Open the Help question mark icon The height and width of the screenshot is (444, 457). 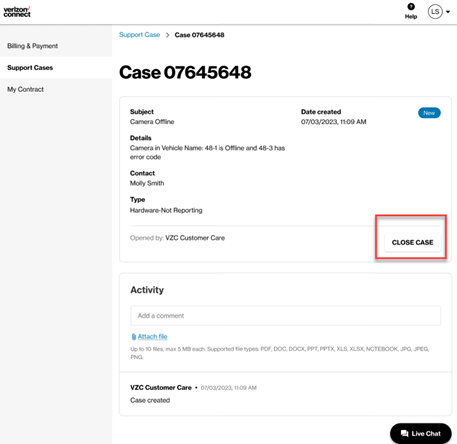(x=411, y=7)
